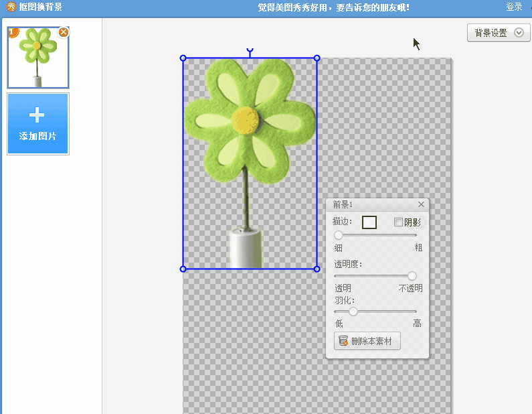Screen dimensions: 532x414
Task: Open the 背景设置 dropdown
Action: point(499,33)
